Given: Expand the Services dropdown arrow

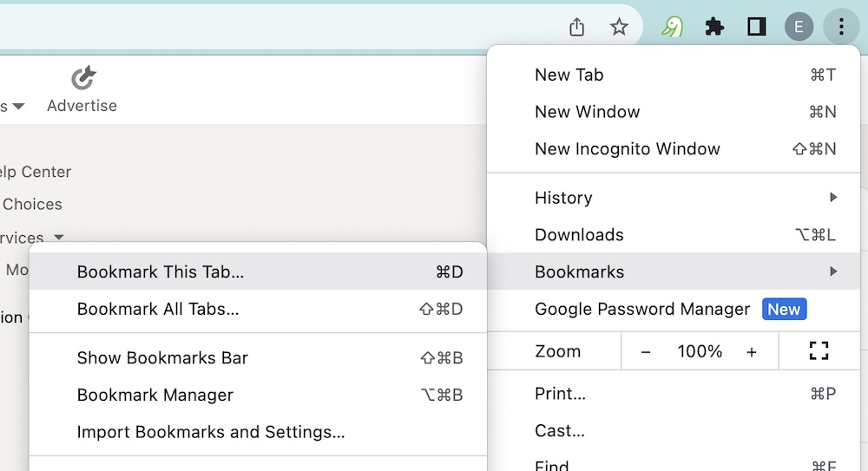Looking at the screenshot, I should 59,238.
